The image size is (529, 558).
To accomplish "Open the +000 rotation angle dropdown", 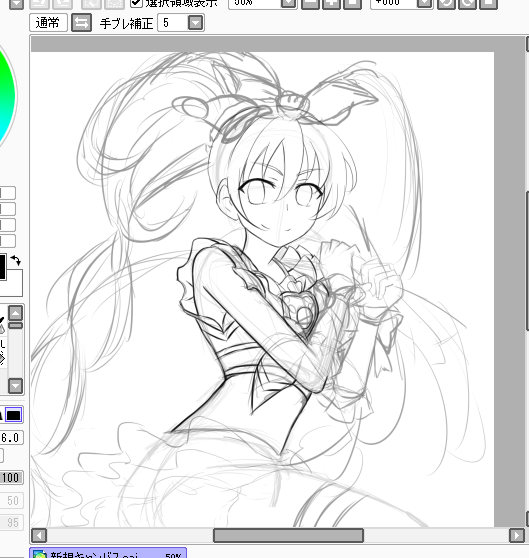I will click(424, 3).
